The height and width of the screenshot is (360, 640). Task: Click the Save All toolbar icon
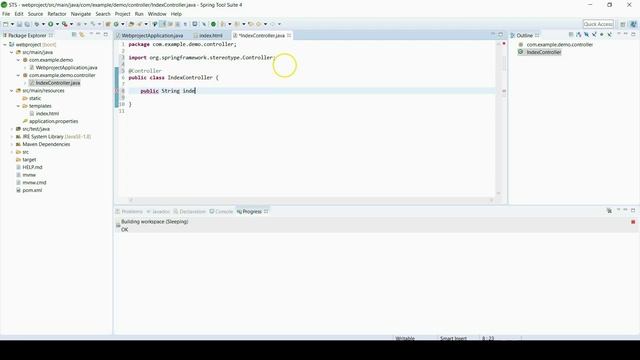pos(27,24)
